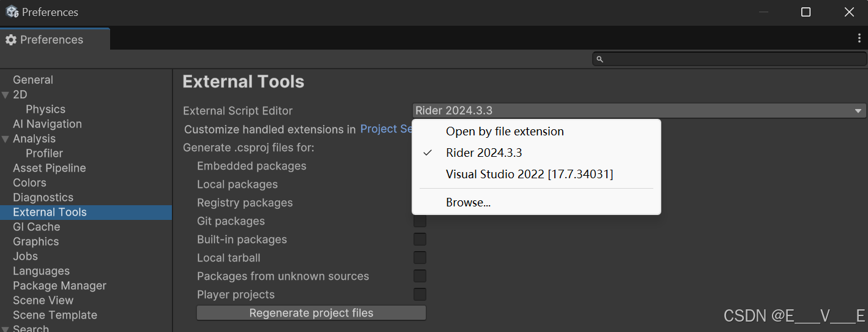Go to Graphics preferences
Screen dimensions: 868x332
coord(35,242)
